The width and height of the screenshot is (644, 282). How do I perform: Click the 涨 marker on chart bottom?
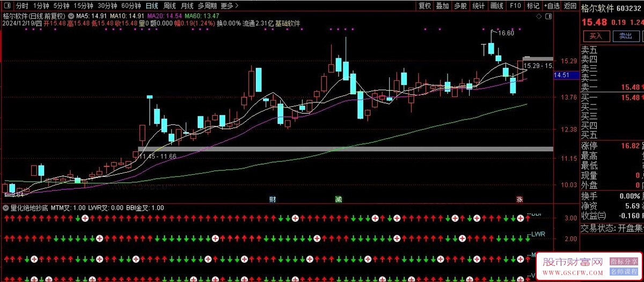coord(519,199)
